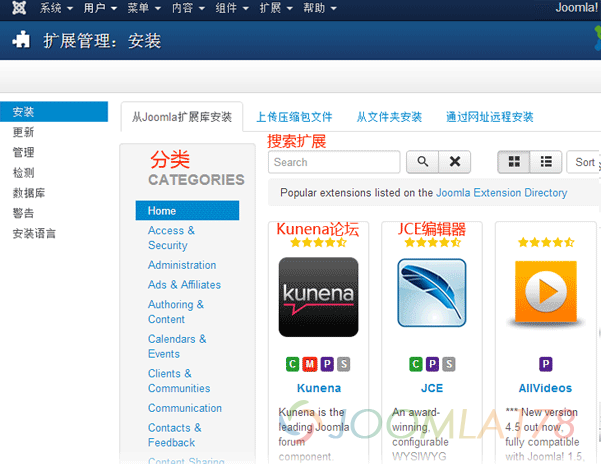
Task: Click JCE's gray S badge
Action: pyautogui.click(x=449, y=364)
